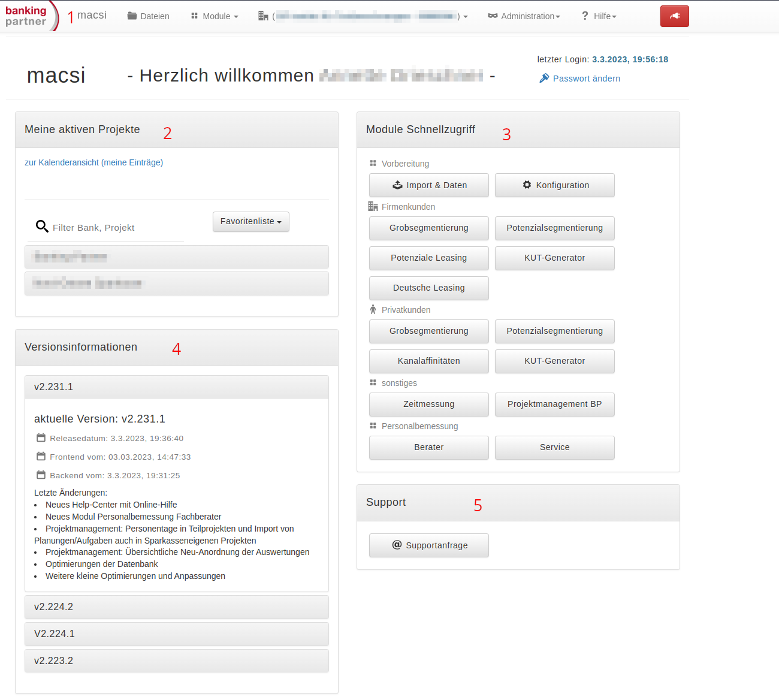Open Privatkunden Grobsegmentierung
The height and width of the screenshot is (700, 779).
click(x=429, y=331)
